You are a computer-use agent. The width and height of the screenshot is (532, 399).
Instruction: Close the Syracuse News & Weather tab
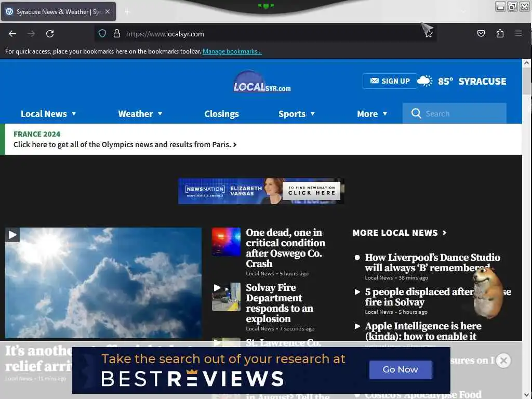pos(108,11)
